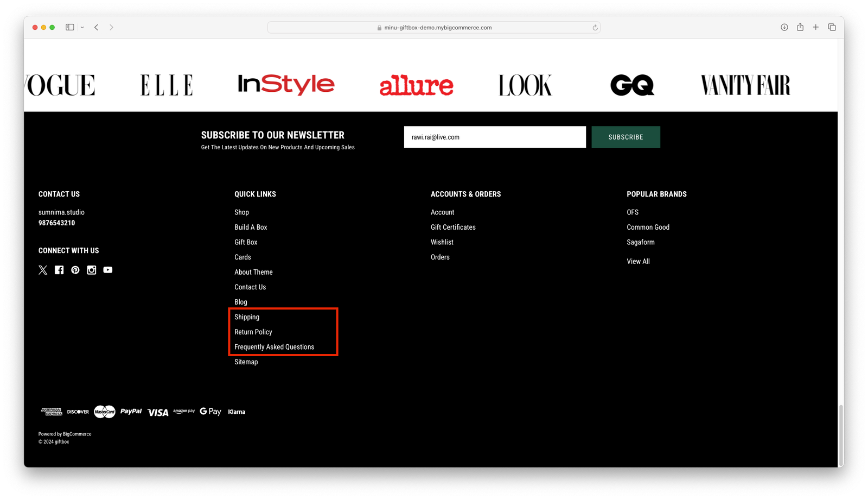This screenshot has height=499, width=868.
Task: Click the sumnima.studio contact text
Action: [x=61, y=212]
